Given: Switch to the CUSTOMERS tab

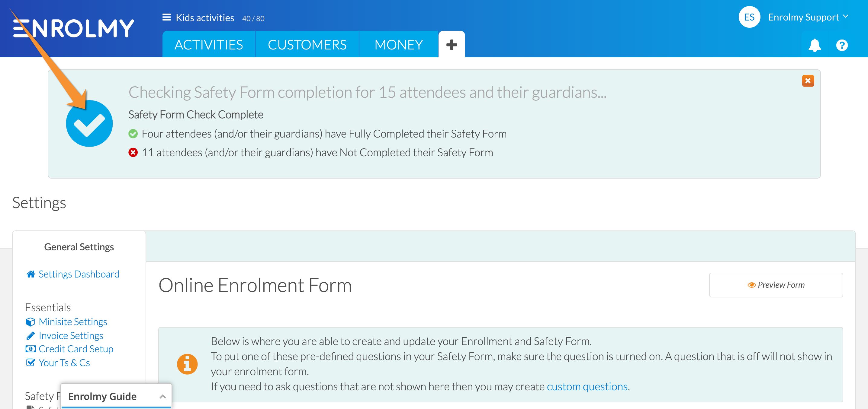Looking at the screenshot, I should point(307,44).
